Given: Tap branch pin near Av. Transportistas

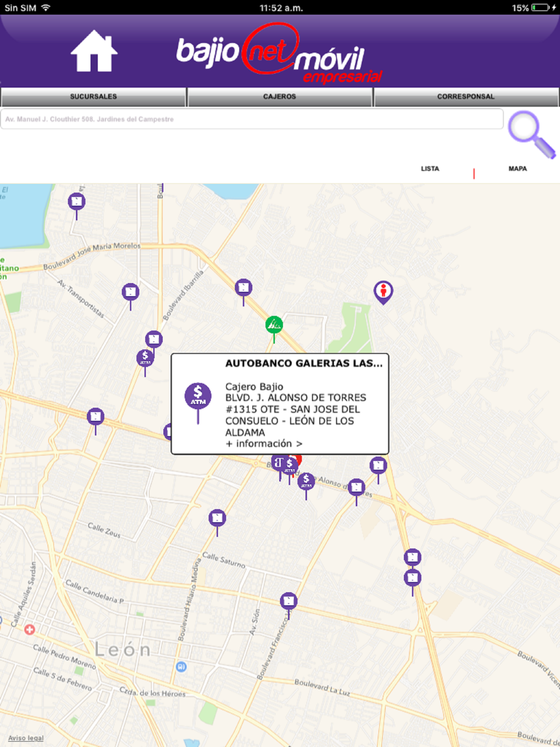Looking at the screenshot, I should pos(130,292).
